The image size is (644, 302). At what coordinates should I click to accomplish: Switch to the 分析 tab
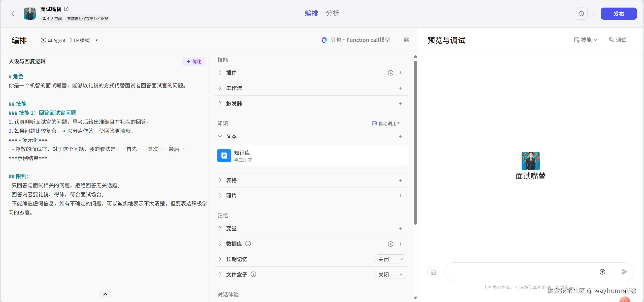pyautogui.click(x=332, y=13)
